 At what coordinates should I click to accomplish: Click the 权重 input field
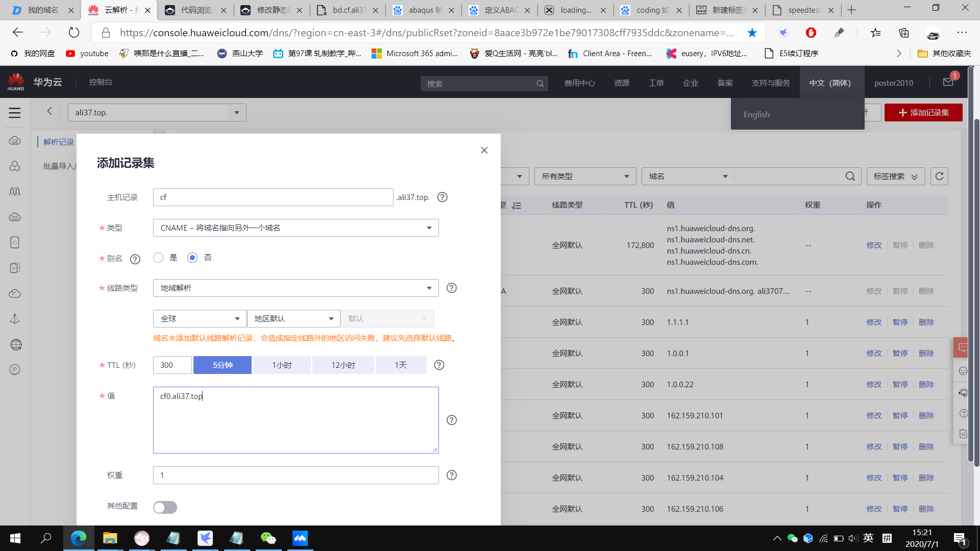pos(296,475)
